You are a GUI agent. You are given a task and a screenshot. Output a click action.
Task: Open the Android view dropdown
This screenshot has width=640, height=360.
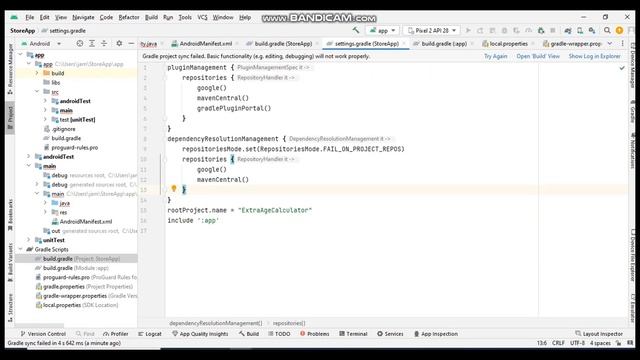tap(41, 43)
